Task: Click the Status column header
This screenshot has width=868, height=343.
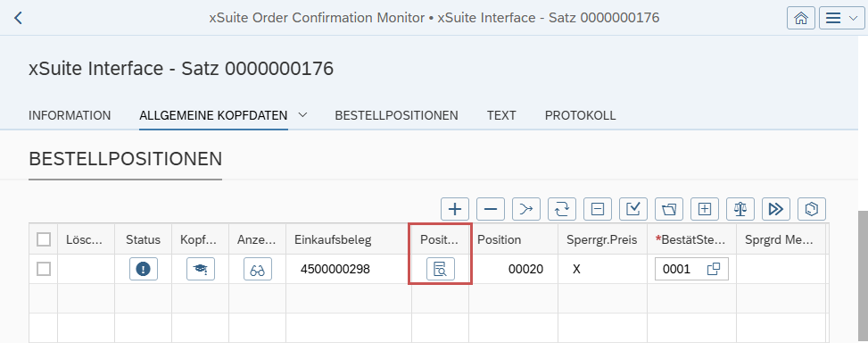Action: click(x=144, y=239)
